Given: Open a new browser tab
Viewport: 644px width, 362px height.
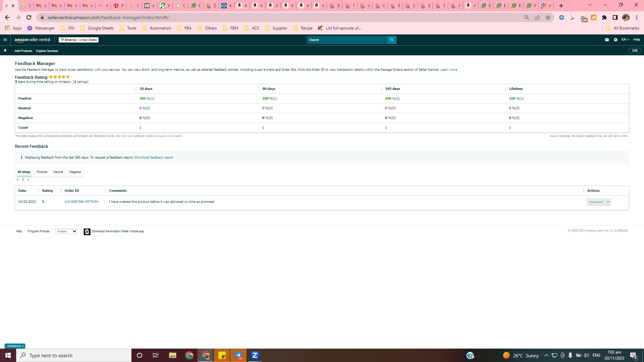Looking at the screenshot, I should tap(561, 6).
